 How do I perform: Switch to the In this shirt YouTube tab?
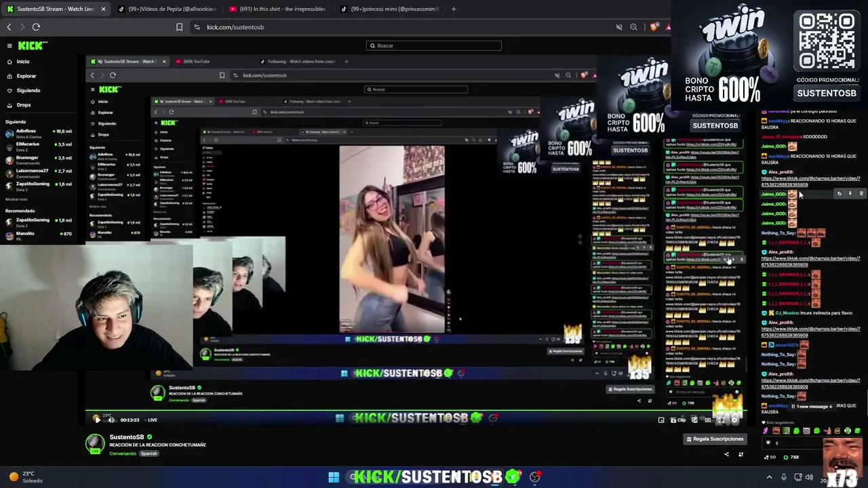pyautogui.click(x=278, y=9)
